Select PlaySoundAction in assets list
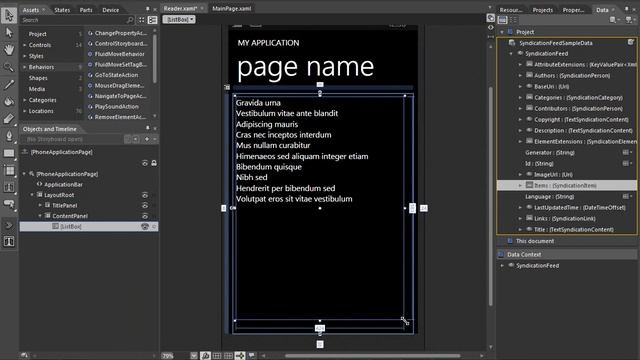This screenshot has height=360, width=640. point(116,107)
